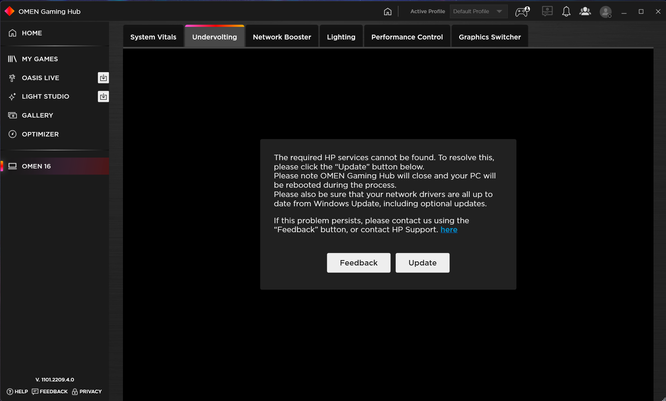Open GALLERY in the sidebar
666x401 pixels.
click(54, 116)
